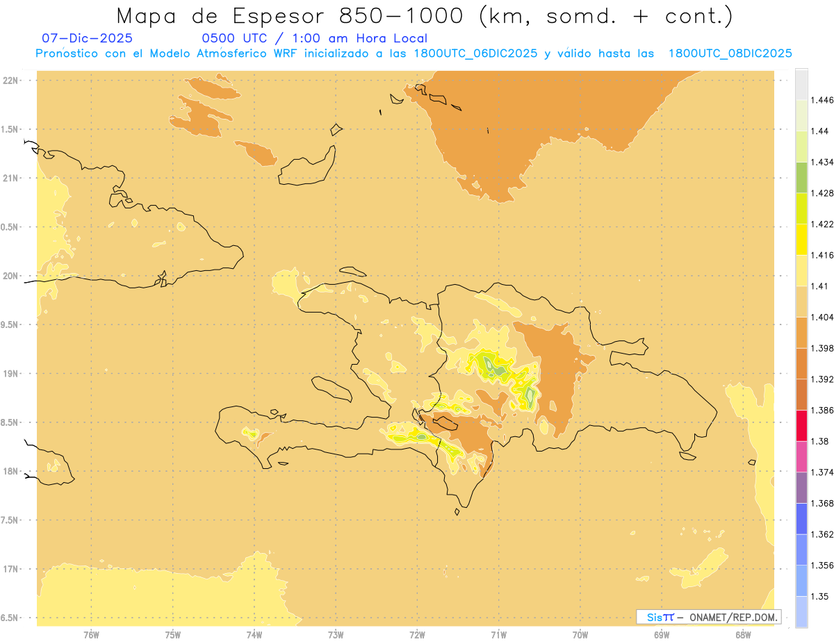Image resolution: width=834 pixels, height=644 pixels.
Task: Click the '21N' latitude label
Action: [x=12, y=178]
